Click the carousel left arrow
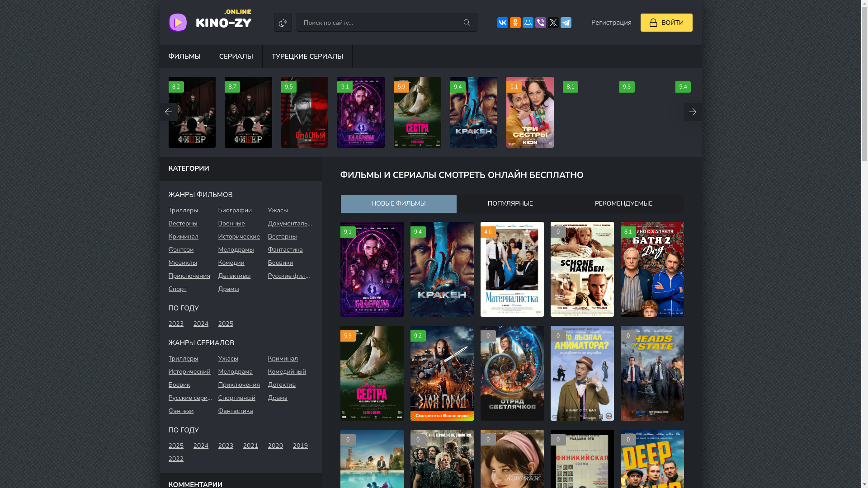Image resolution: width=868 pixels, height=488 pixels. point(168,112)
